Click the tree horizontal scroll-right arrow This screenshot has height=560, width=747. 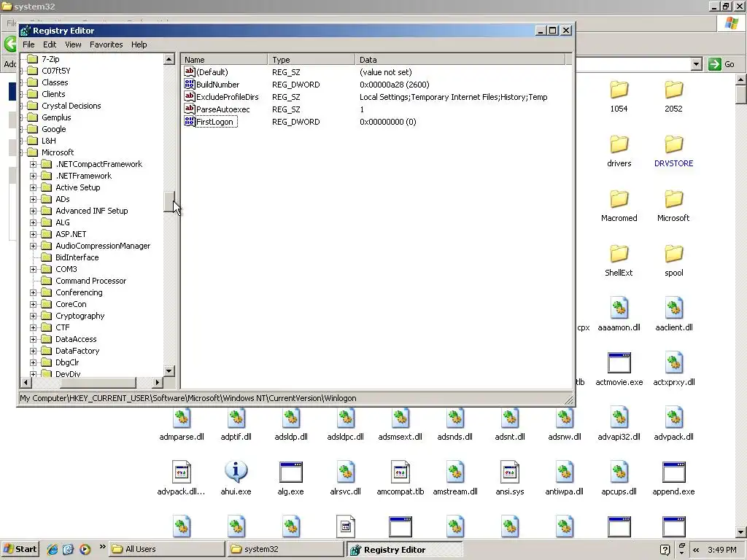coord(158,382)
